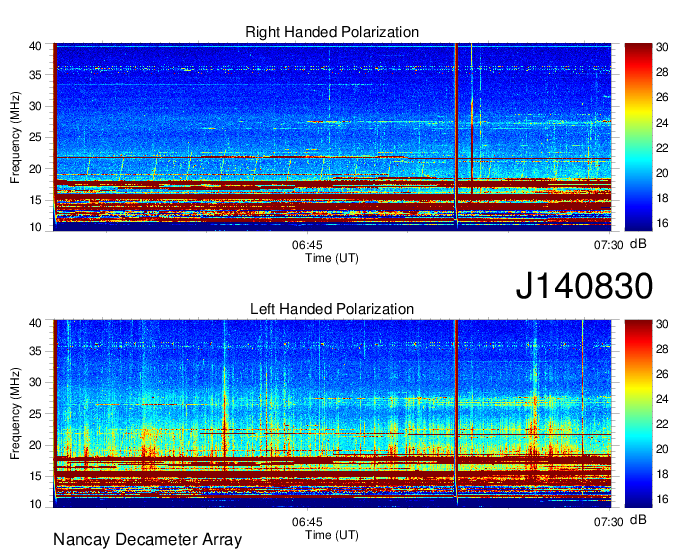Click the 18 dB label on Right Handed color bar
This screenshot has height=552, width=680.
(x=662, y=199)
